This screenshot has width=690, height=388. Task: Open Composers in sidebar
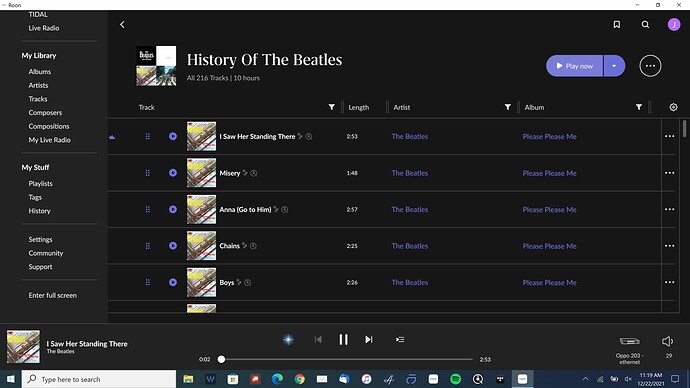[45, 113]
